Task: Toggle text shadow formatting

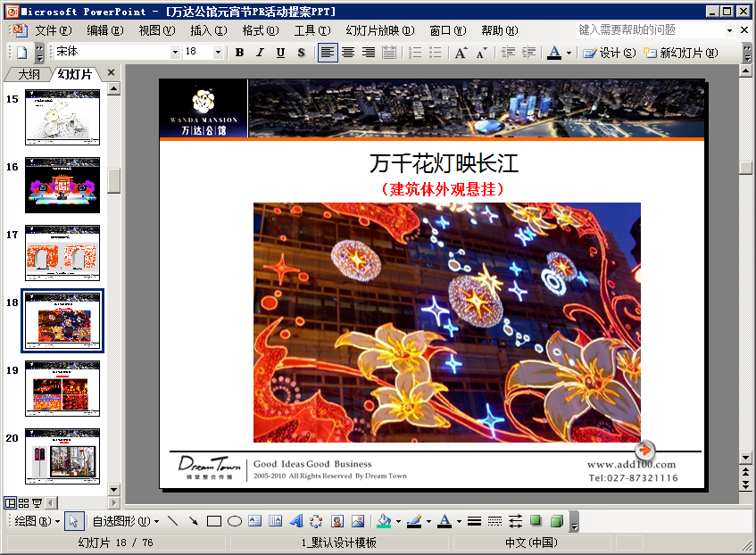Action: click(302, 53)
